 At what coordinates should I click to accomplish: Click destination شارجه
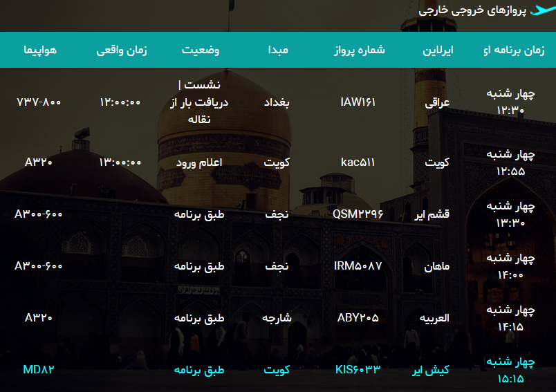click(277, 318)
